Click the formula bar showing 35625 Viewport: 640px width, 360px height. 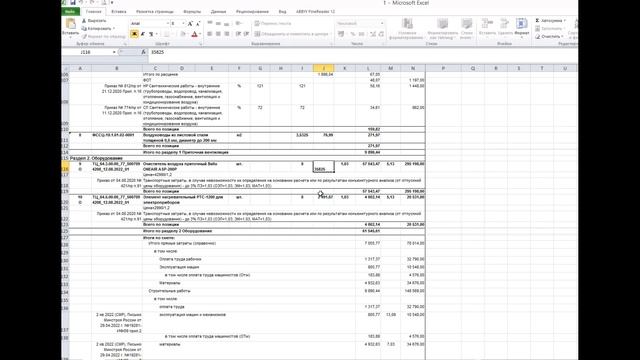(362, 52)
